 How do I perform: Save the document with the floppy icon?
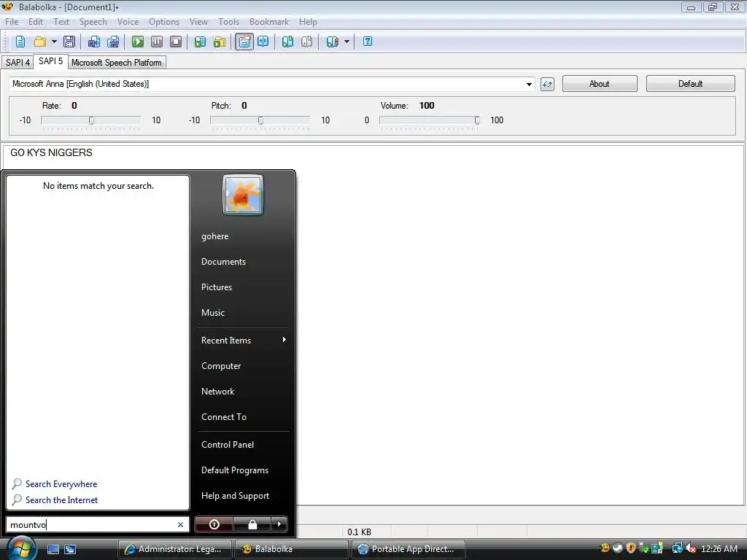pyautogui.click(x=69, y=42)
